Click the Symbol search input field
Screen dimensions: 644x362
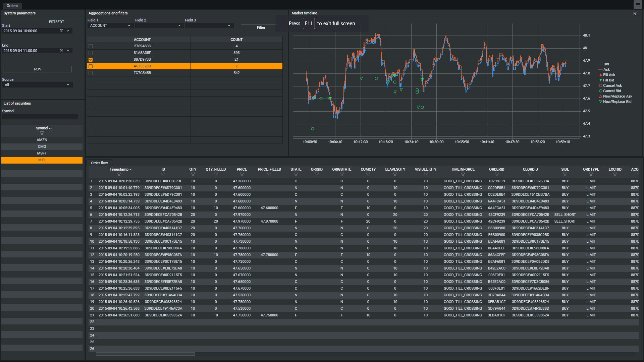click(x=40, y=117)
